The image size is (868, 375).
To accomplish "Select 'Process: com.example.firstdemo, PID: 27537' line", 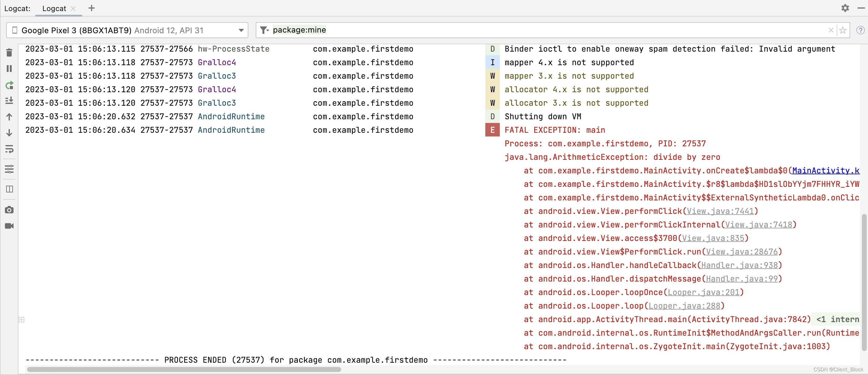I will point(605,144).
